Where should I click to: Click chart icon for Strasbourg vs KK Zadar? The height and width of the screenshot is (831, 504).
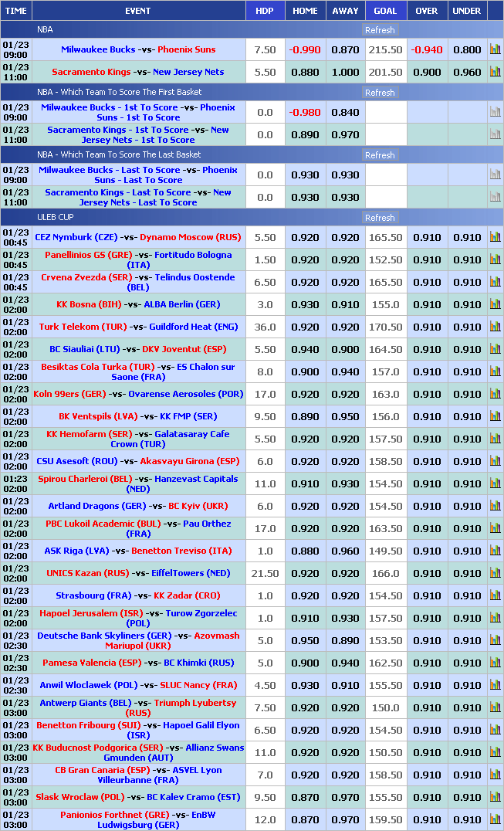click(495, 595)
